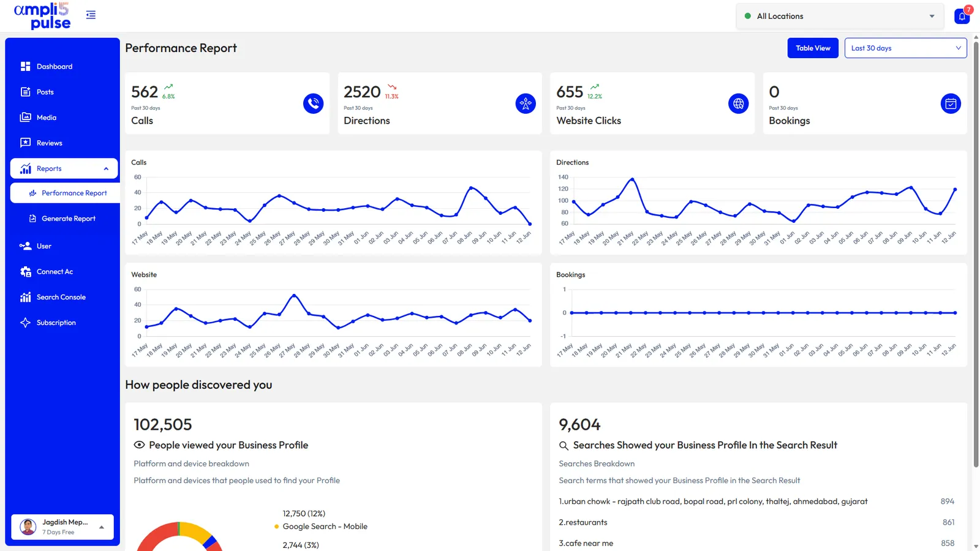Switch to Table View
This screenshot has height=551, width=980.
[x=813, y=48]
